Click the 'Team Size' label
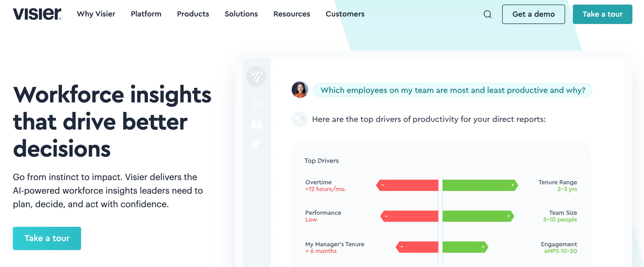The image size is (644, 267). (563, 213)
